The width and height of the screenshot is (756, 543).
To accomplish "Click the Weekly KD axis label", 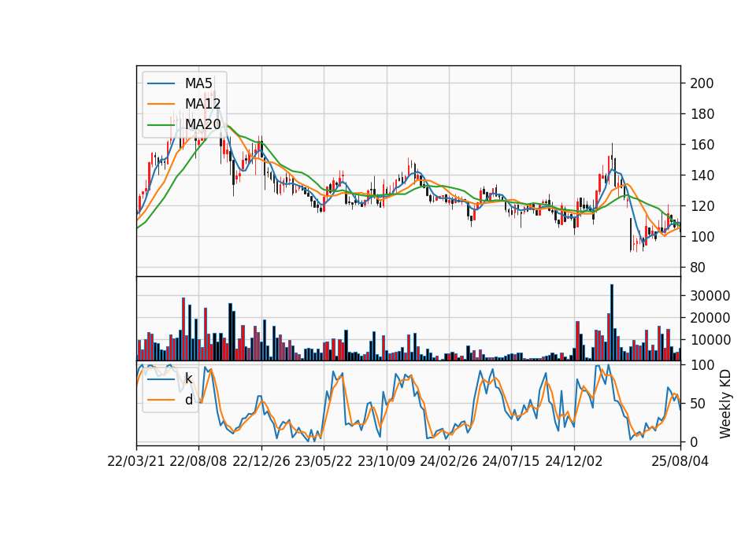I will click(x=725, y=404).
